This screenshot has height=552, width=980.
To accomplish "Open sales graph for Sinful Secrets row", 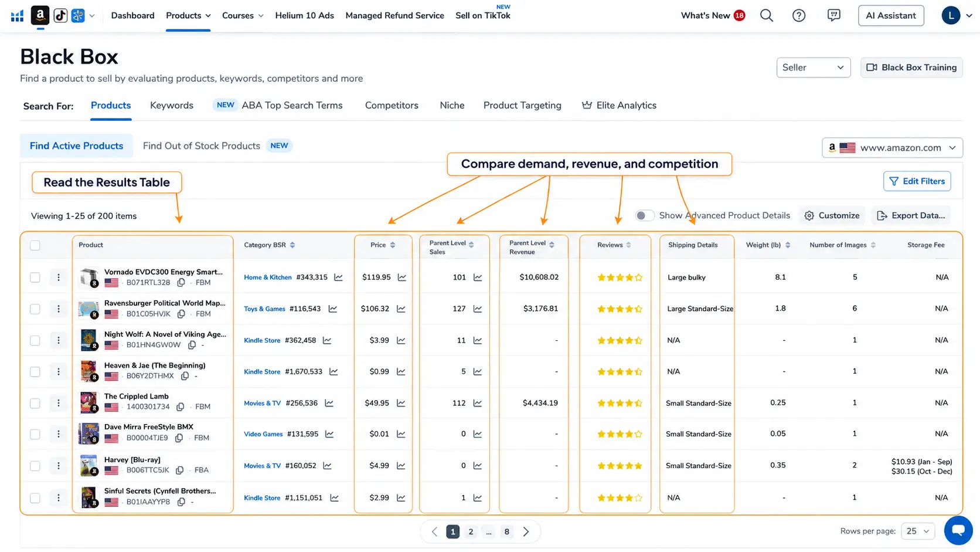I will tap(478, 498).
